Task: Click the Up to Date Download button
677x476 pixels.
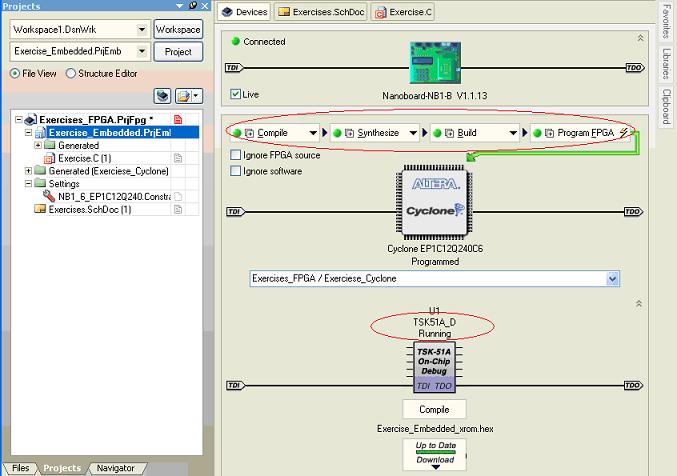Action: 435,454
